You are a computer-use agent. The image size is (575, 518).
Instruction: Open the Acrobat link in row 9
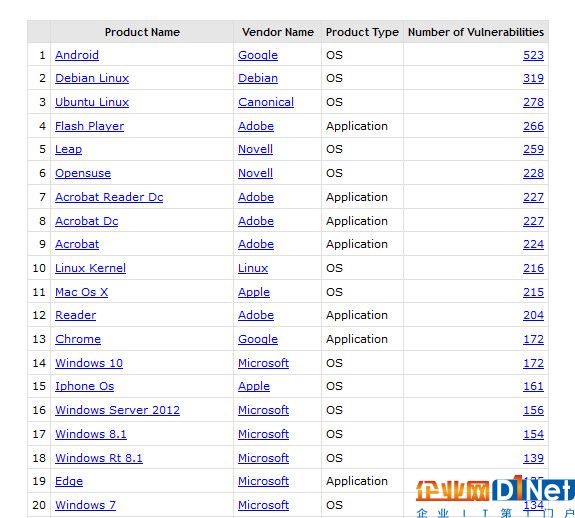[77, 244]
